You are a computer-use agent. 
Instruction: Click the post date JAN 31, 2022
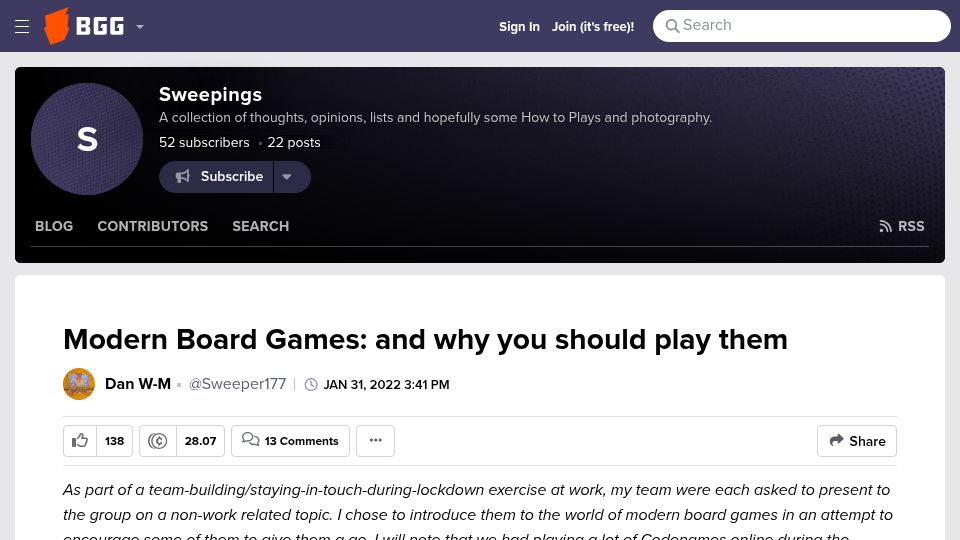pos(386,384)
